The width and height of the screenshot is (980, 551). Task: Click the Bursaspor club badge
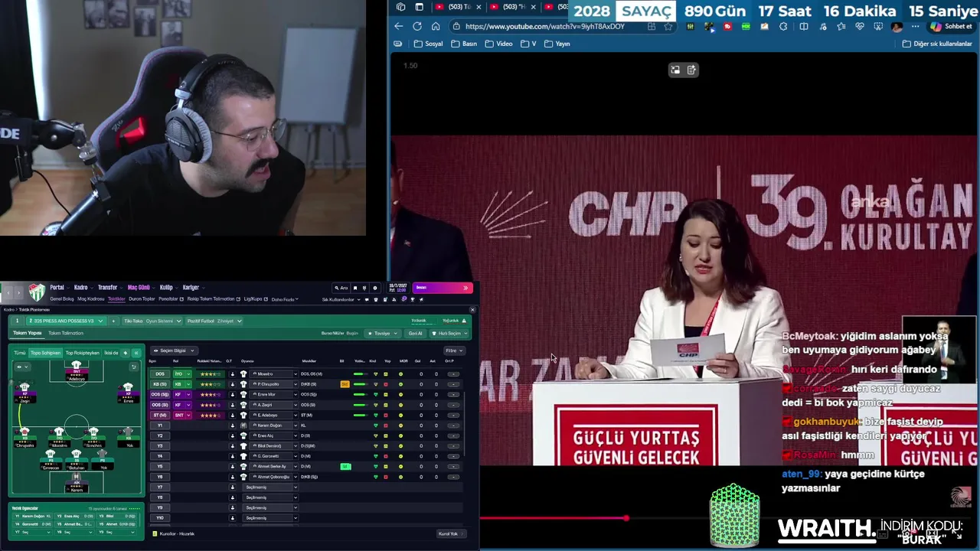[36, 292]
